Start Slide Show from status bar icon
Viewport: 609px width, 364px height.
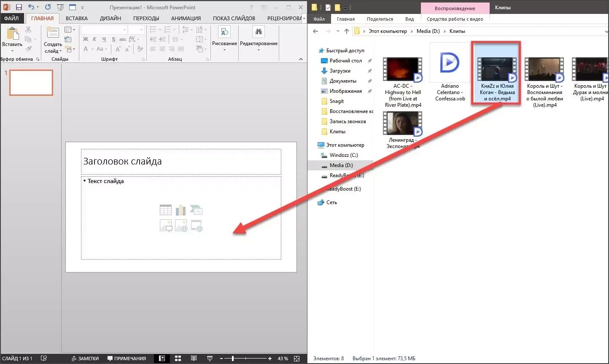[210, 359]
